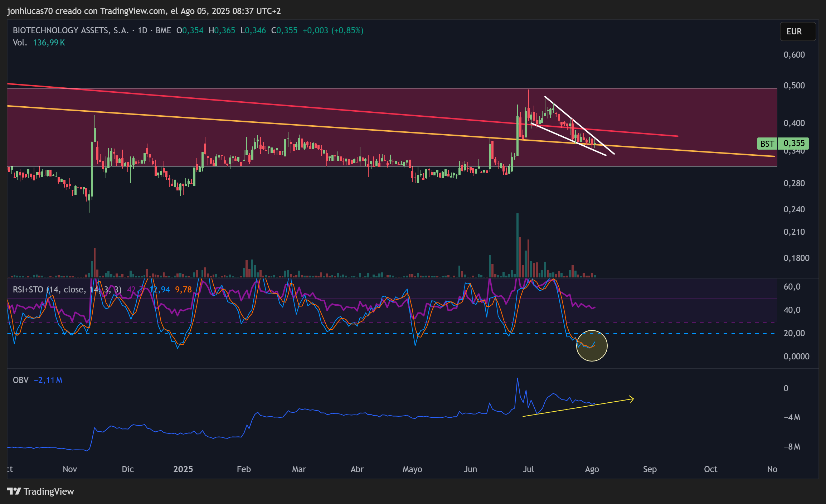Select the tallest volume bar in late June
826x504 pixels.
518,245
